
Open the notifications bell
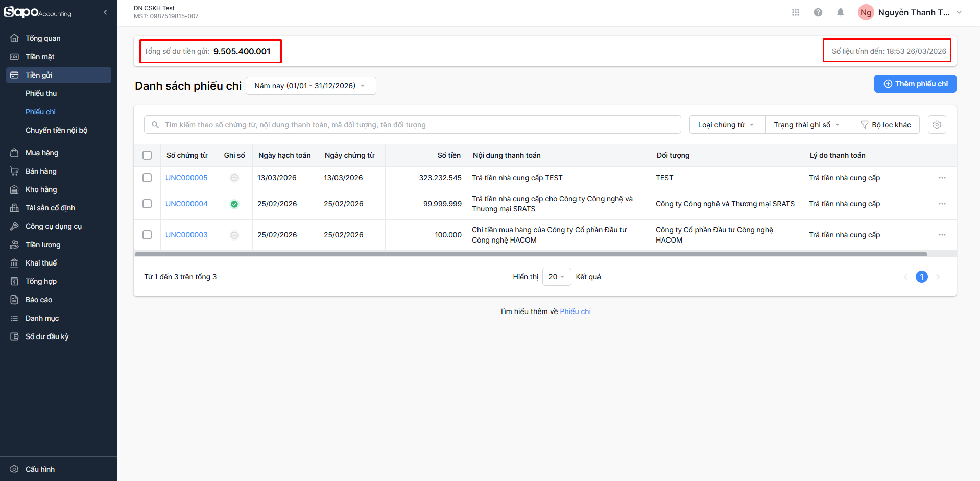[840, 12]
